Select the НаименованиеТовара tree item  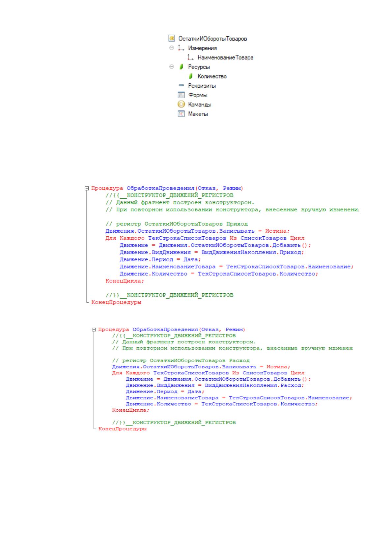tap(225, 58)
